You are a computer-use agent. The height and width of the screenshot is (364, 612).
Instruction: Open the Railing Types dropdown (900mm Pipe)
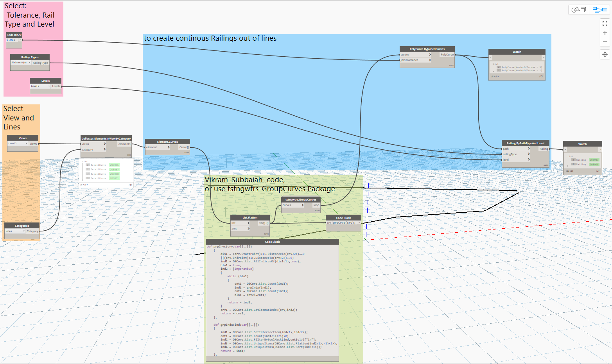21,63
